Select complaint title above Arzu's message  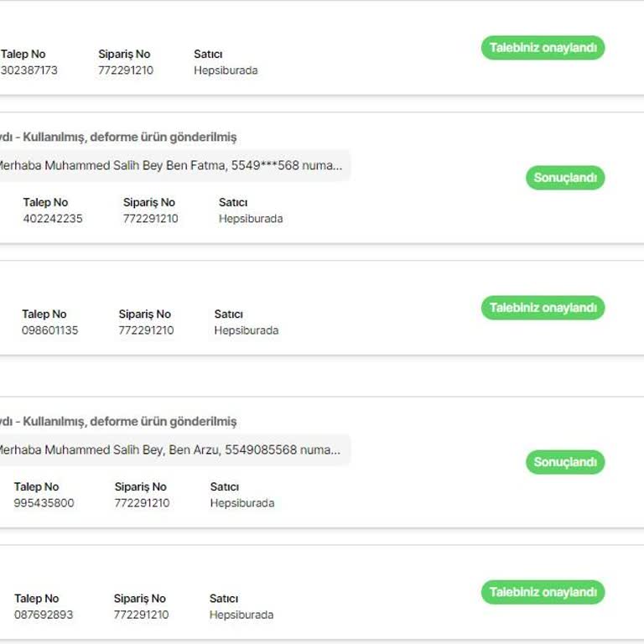point(118,421)
